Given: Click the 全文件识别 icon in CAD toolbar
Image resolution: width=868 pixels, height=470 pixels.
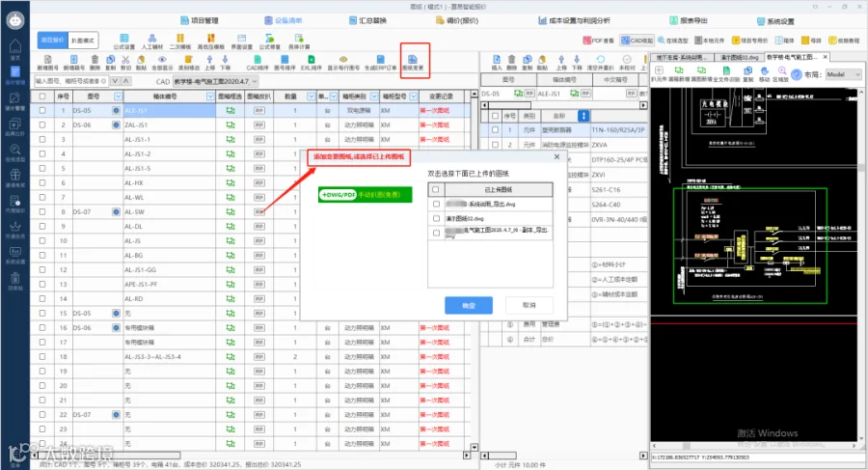Looking at the screenshot, I should [x=725, y=73].
